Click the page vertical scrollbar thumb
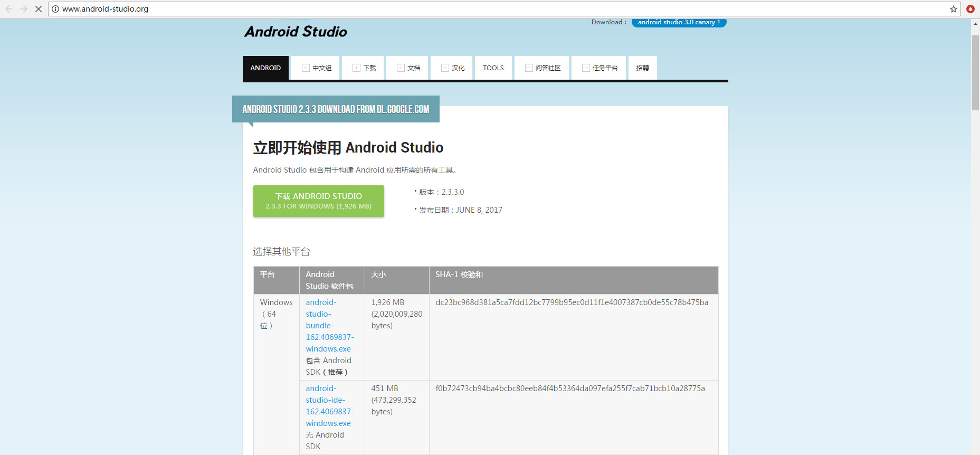The width and height of the screenshot is (980, 455). 975,73
